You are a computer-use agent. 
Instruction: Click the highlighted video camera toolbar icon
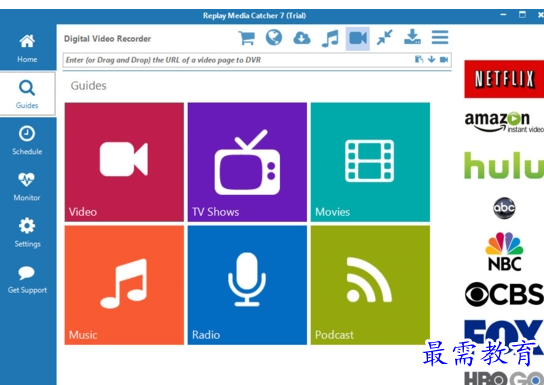tap(358, 38)
